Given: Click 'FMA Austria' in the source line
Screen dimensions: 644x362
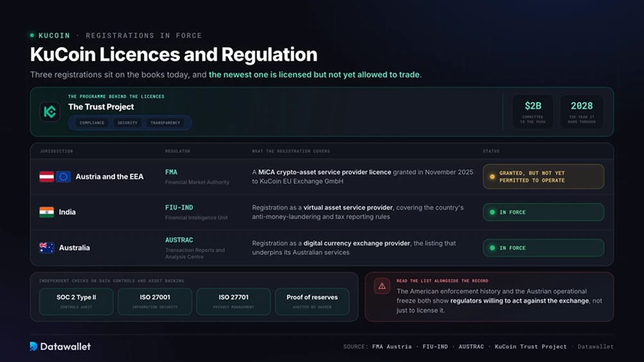Looking at the screenshot, I should pos(392,347).
